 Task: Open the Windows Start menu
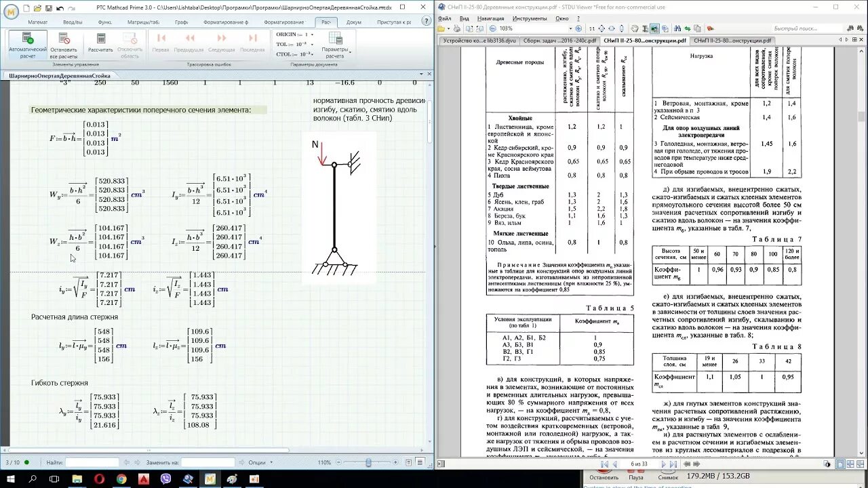11,479
